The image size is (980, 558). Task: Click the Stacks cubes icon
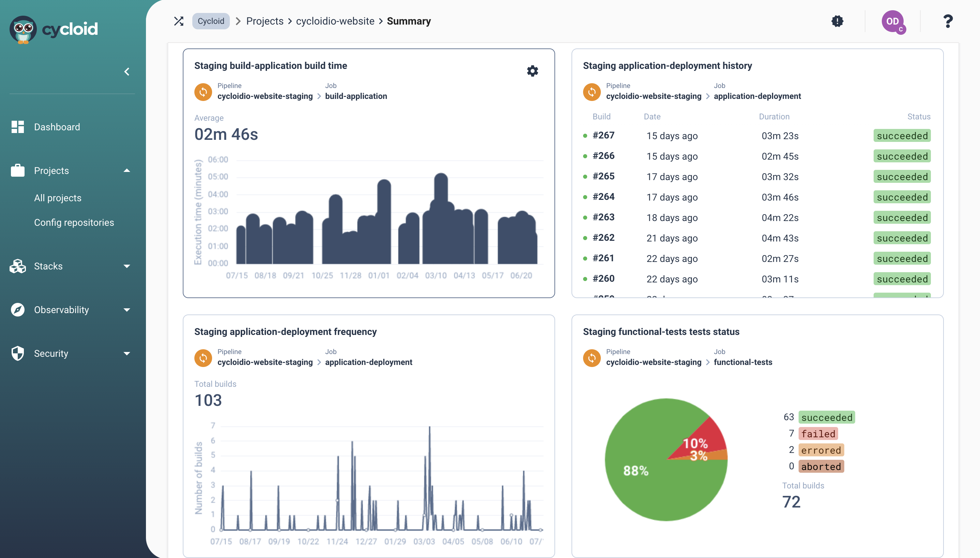(x=18, y=266)
